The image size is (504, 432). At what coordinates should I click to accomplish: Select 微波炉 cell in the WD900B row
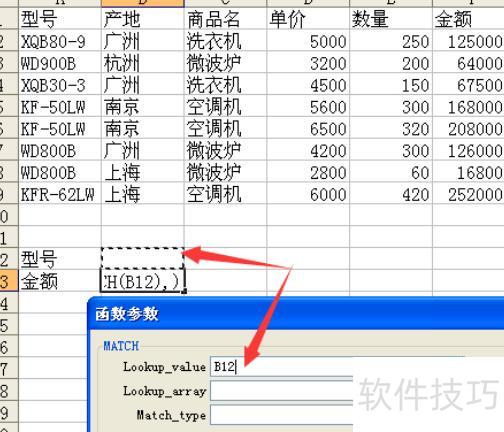coord(225,62)
